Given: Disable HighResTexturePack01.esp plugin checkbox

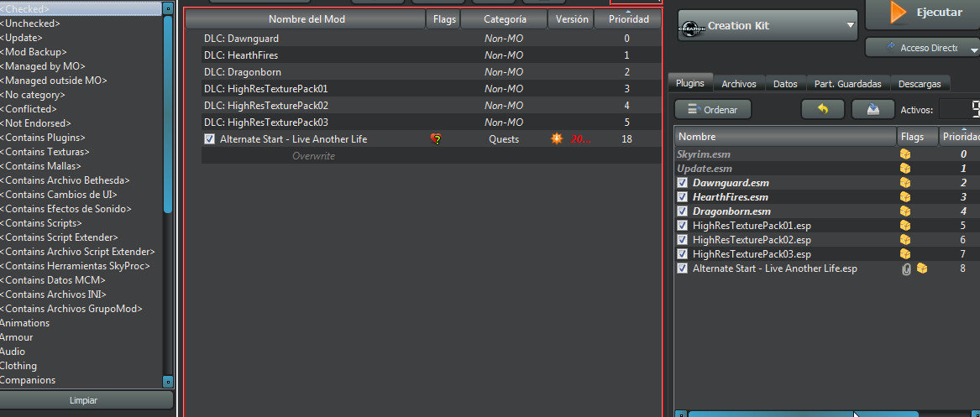Looking at the screenshot, I should [x=683, y=226].
